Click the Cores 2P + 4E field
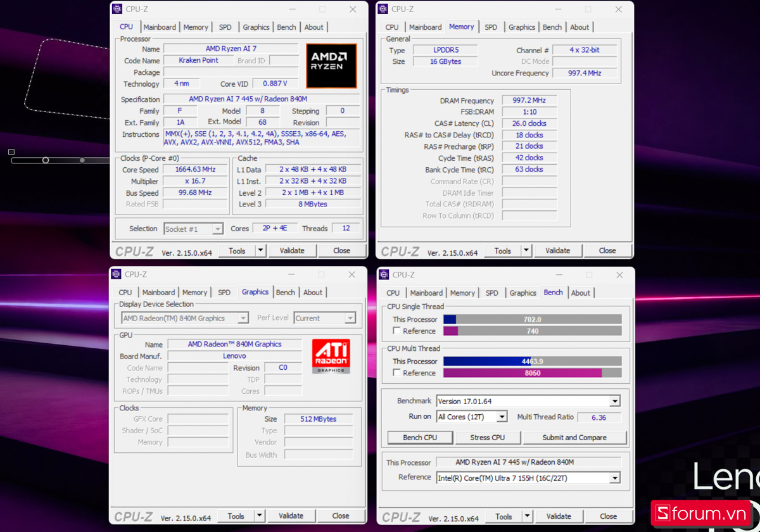The height and width of the screenshot is (532, 760). tap(275, 229)
